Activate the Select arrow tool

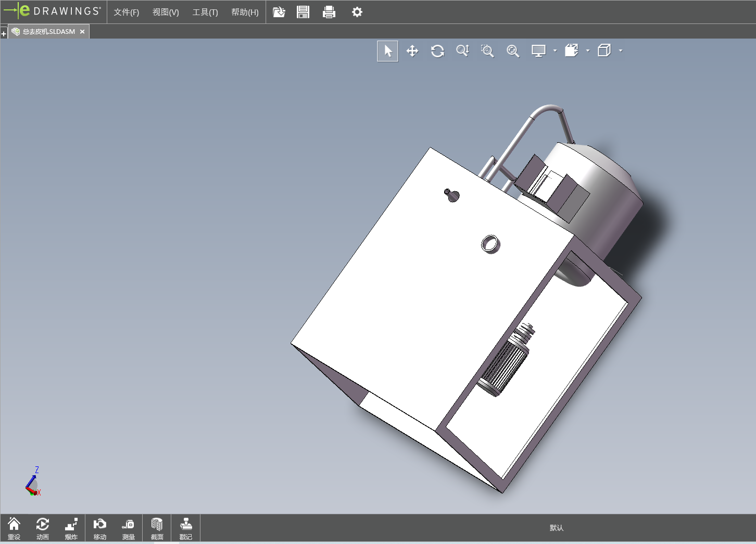click(x=388, y=51)
